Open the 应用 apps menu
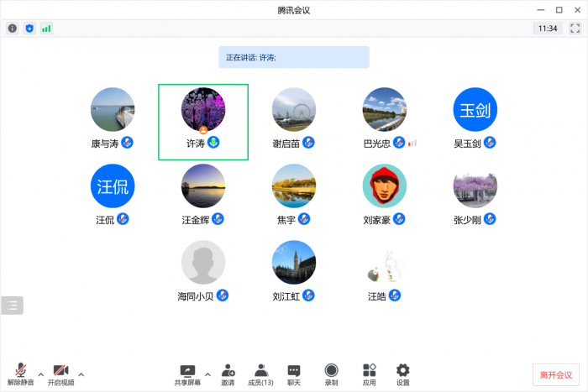Screen dimensions: 588x392 [370, 374]
